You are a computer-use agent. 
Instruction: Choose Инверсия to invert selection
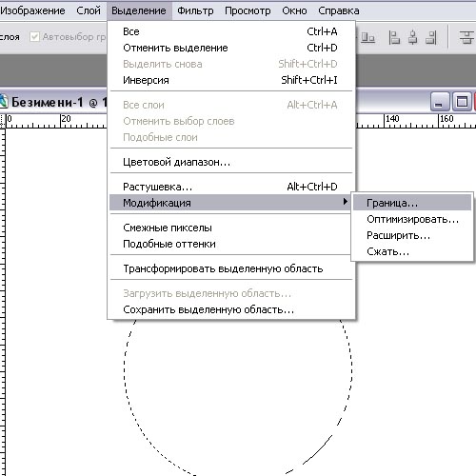coord(231,80)
